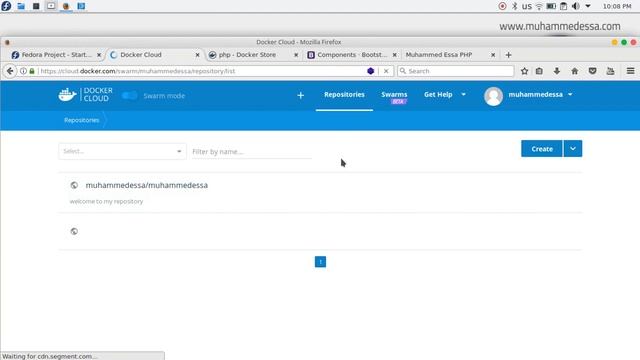The image size is (640, 360).
Task: Click the Fedora logo in top panel
Action: click(x=6, y=6)
